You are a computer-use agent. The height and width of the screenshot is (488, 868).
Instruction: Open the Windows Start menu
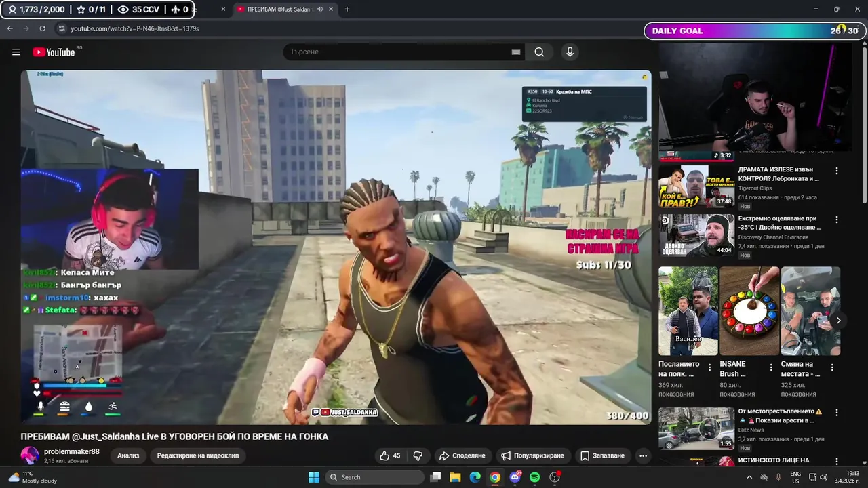pos(314,477)
